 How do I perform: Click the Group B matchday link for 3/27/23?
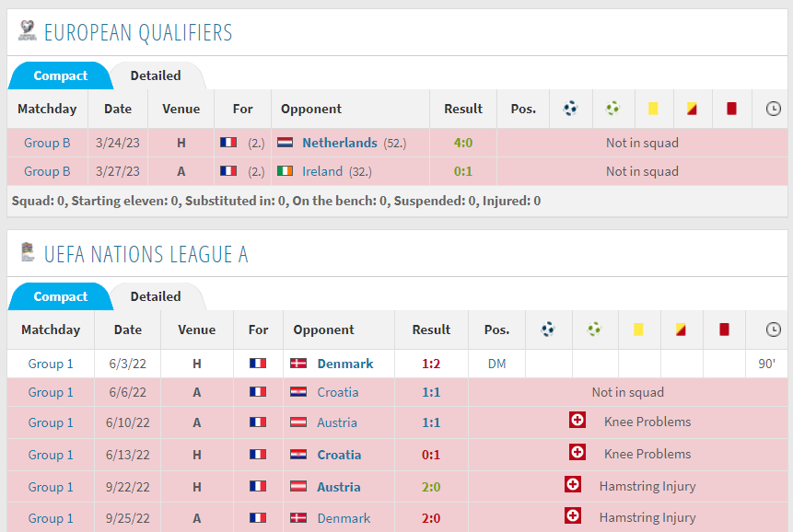pyautogui.click(x=47, y=171)
